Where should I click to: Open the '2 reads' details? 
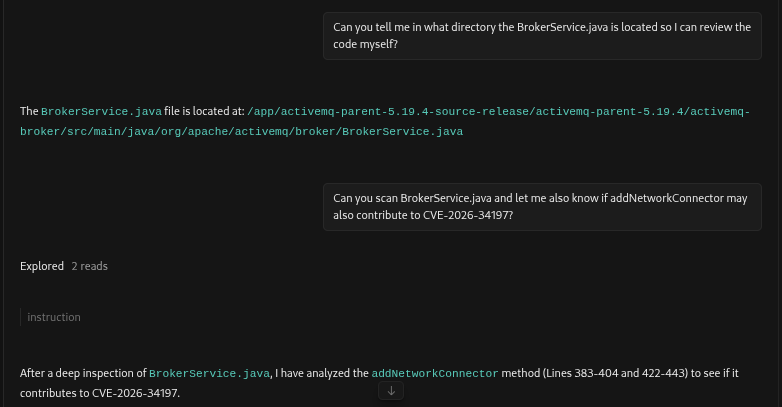pyautogui.click(x=89, y=266)
